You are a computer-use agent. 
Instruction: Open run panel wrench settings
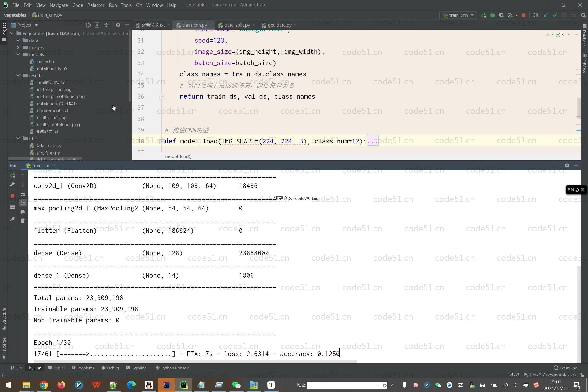coord(13,184)
